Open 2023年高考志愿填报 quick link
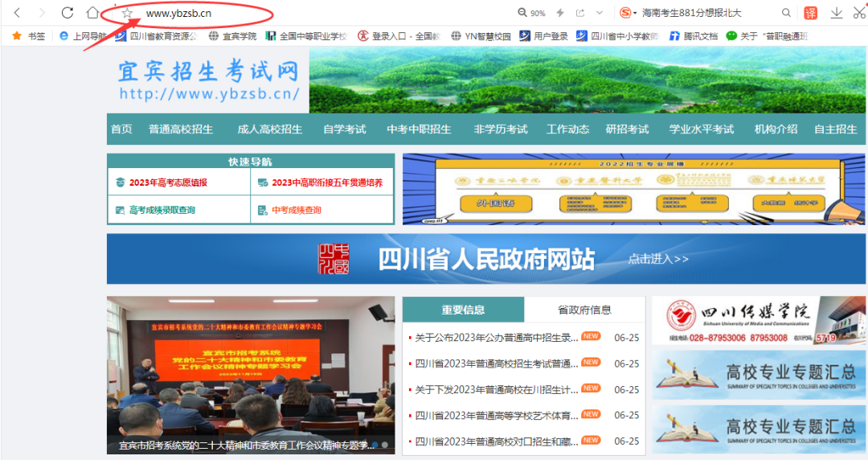The image size is (868, 460). coord(168,183)
